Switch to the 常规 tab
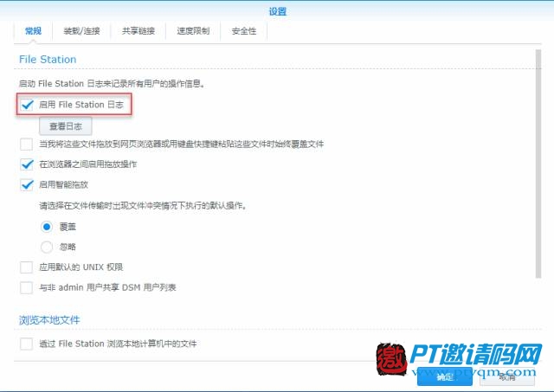 [33, 31]
